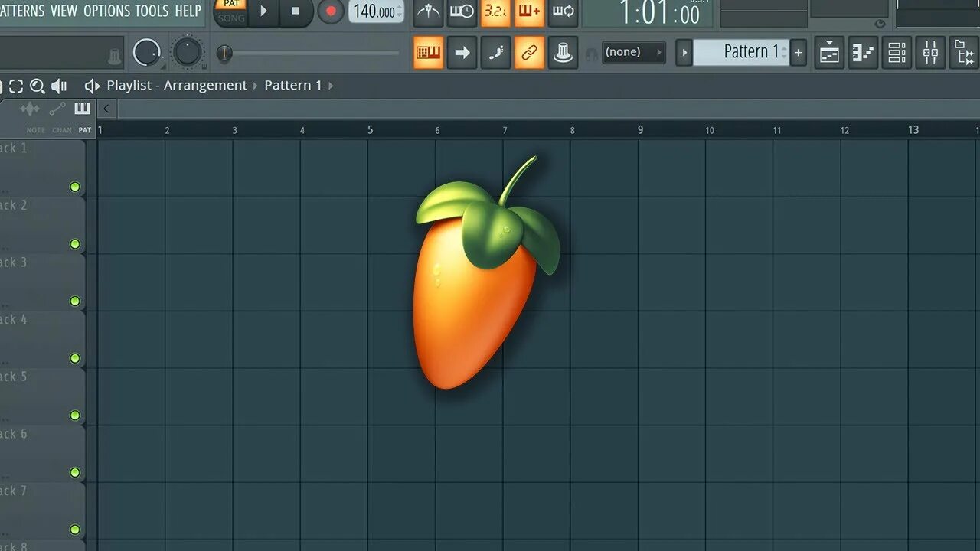
Task: Click the Pattern 1 breadcrumb label
Action: [x=293, y=85]
